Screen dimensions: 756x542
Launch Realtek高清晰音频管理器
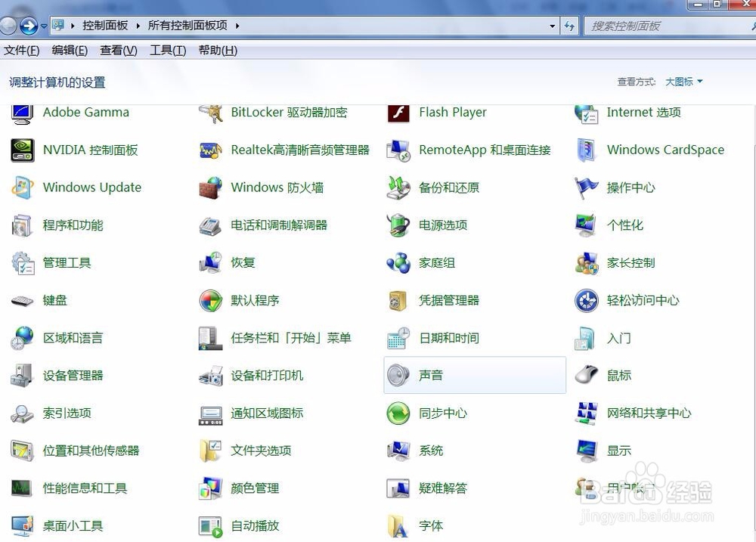(x=299, y=150)
